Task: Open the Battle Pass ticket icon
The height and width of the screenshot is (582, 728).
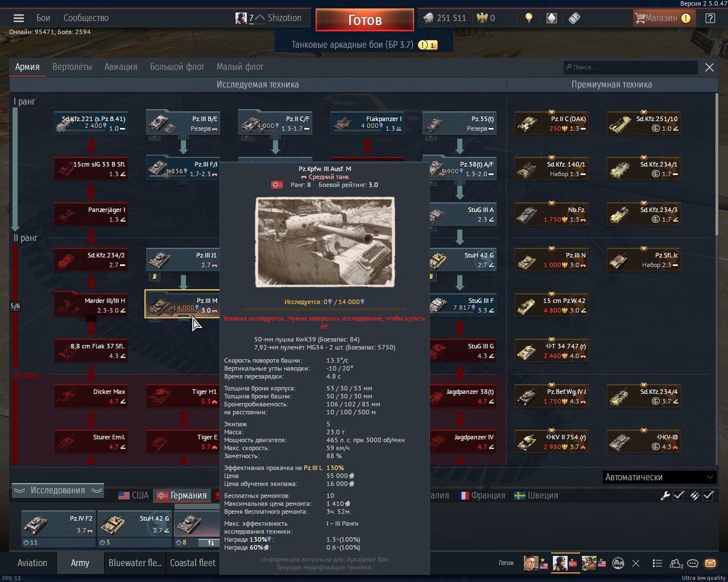Action: pos(574,18)
